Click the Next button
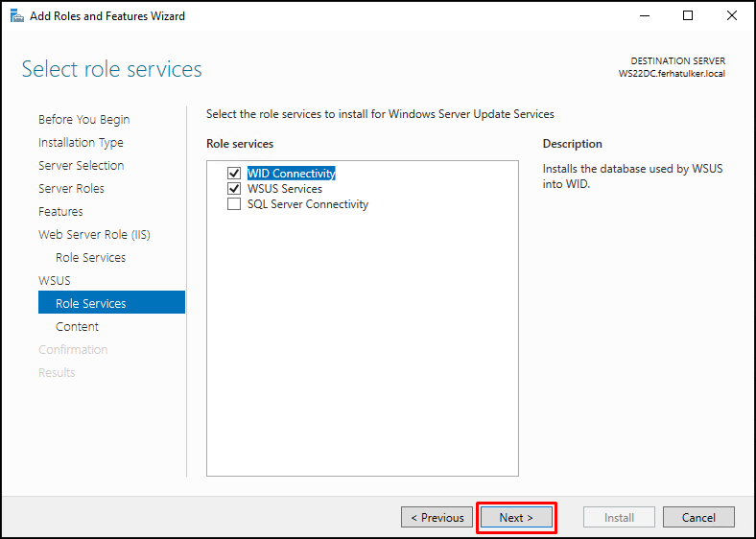This screenshot has height=539, width=756. (516, 517)
